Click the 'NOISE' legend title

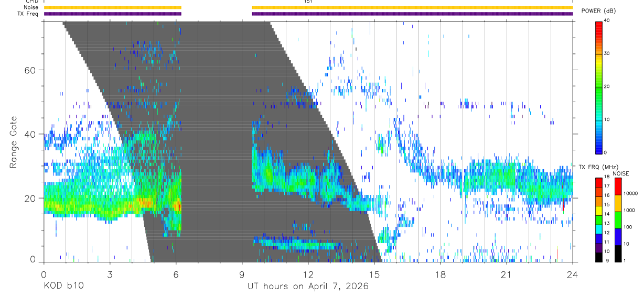tap(621, 174)
